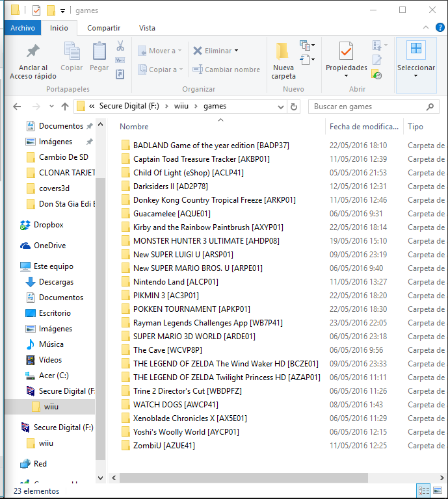Sort by the Tipo column header
The image size is (448, 499).
pos(415,127)
